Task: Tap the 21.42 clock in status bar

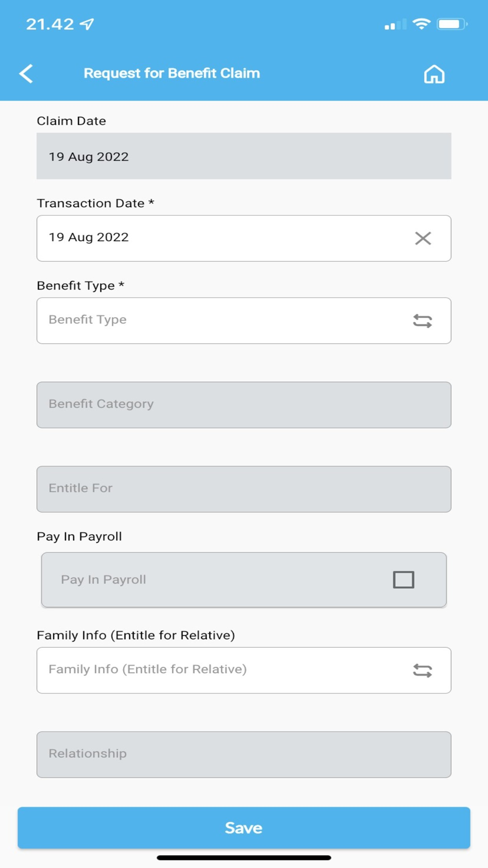Action: click(x=50, y=24)
